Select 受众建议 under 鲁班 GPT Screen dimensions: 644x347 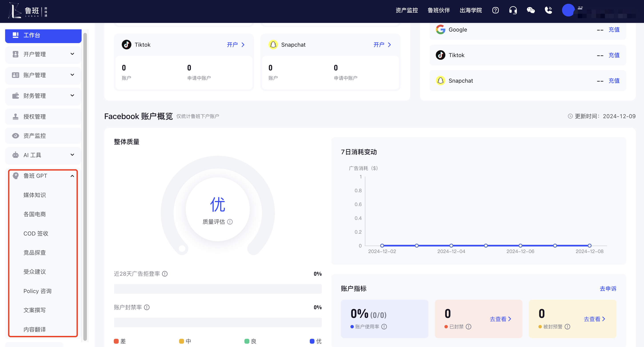click(34, 272)
